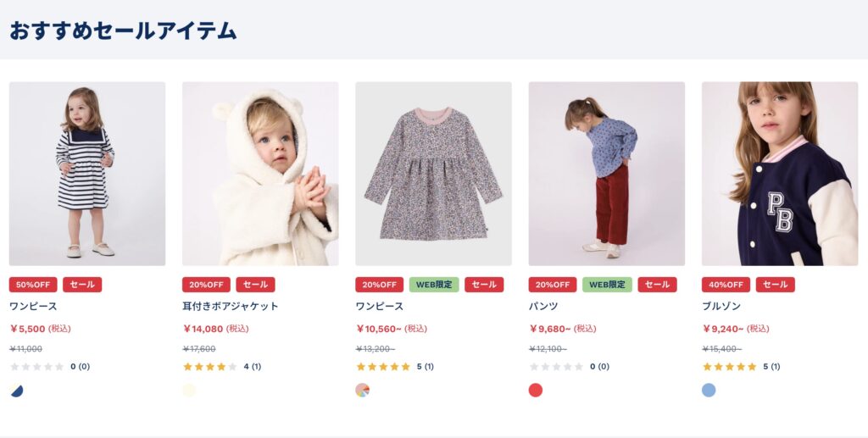Click the 耳付きボアジャケット product title

pos(231,306)
